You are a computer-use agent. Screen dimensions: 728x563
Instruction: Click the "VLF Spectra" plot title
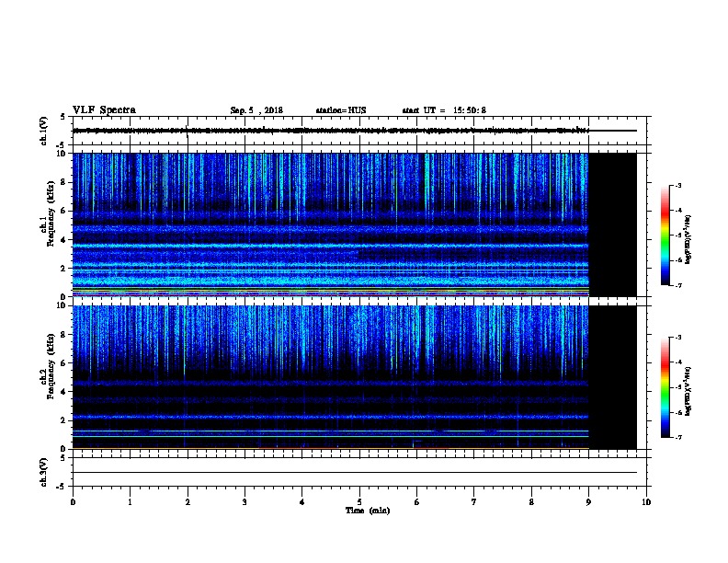tap(104, 110)
